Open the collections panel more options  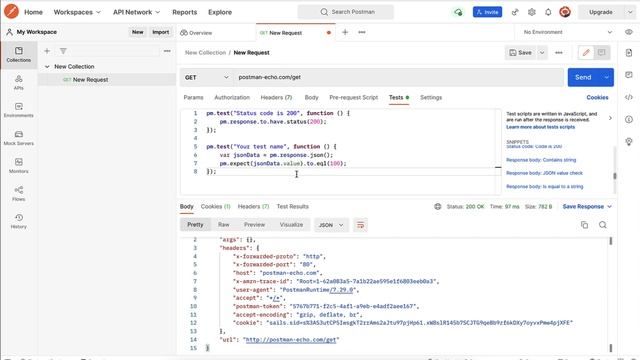pos(167,51)
